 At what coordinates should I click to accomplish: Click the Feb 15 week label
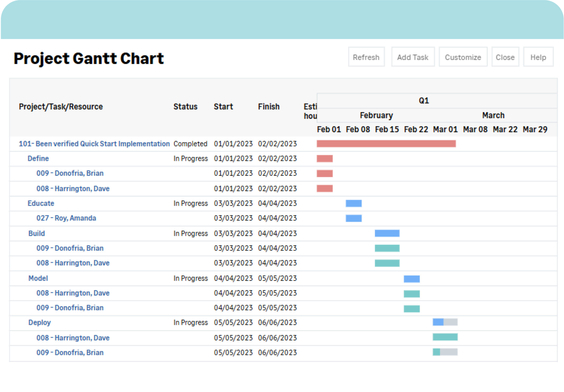(387, 129)
